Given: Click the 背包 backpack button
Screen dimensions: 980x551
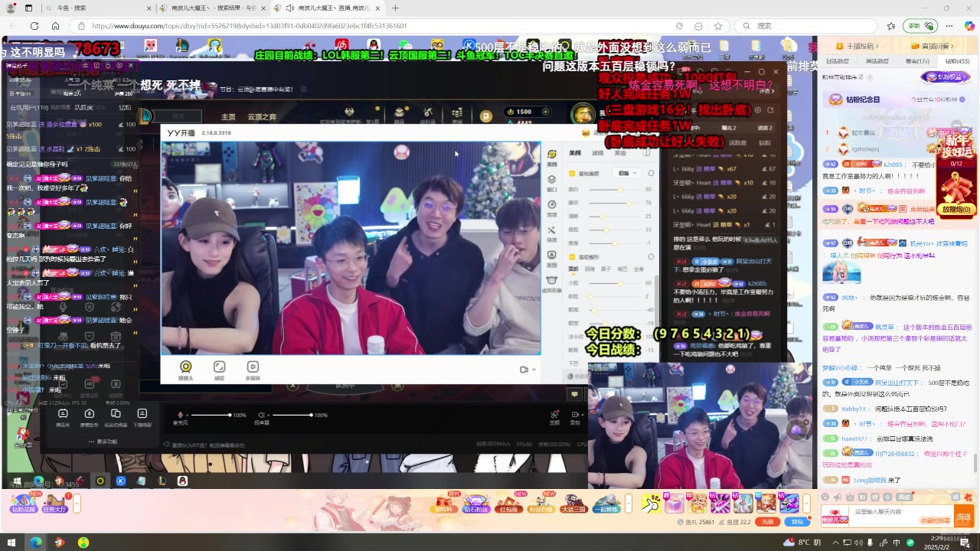Looking at the screenshot, I should (x=797, y=522).
